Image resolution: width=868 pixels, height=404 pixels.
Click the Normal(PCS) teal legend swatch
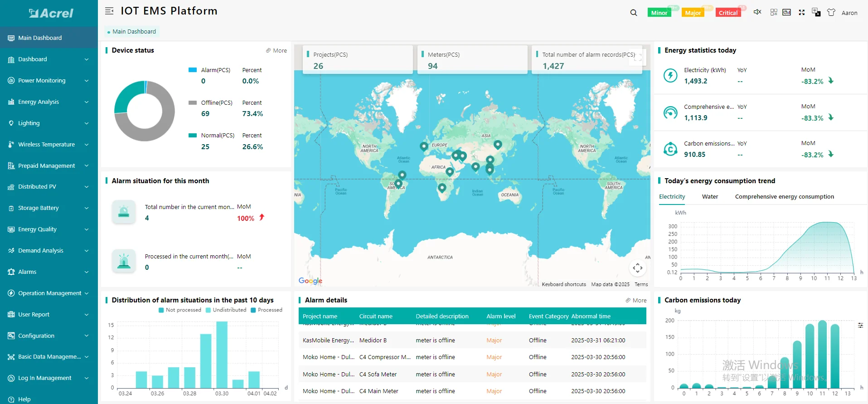pos(193,135)
